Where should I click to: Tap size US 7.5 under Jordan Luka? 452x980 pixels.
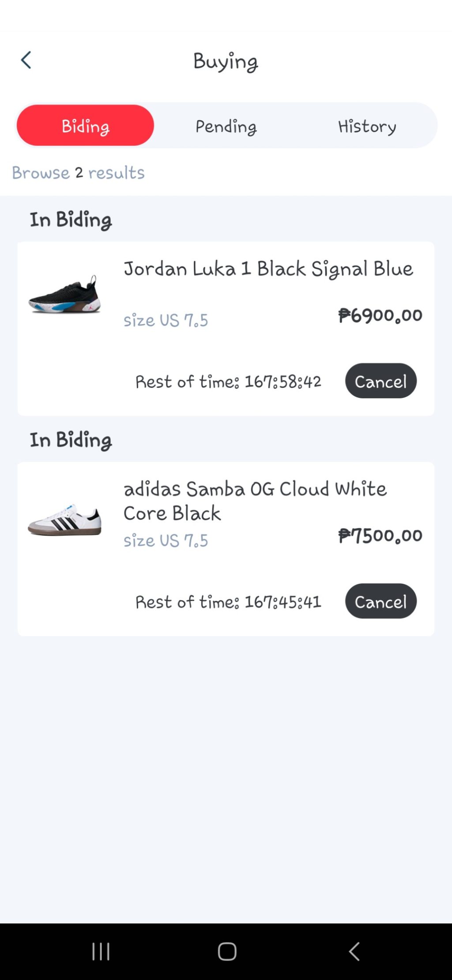(166, 320)
